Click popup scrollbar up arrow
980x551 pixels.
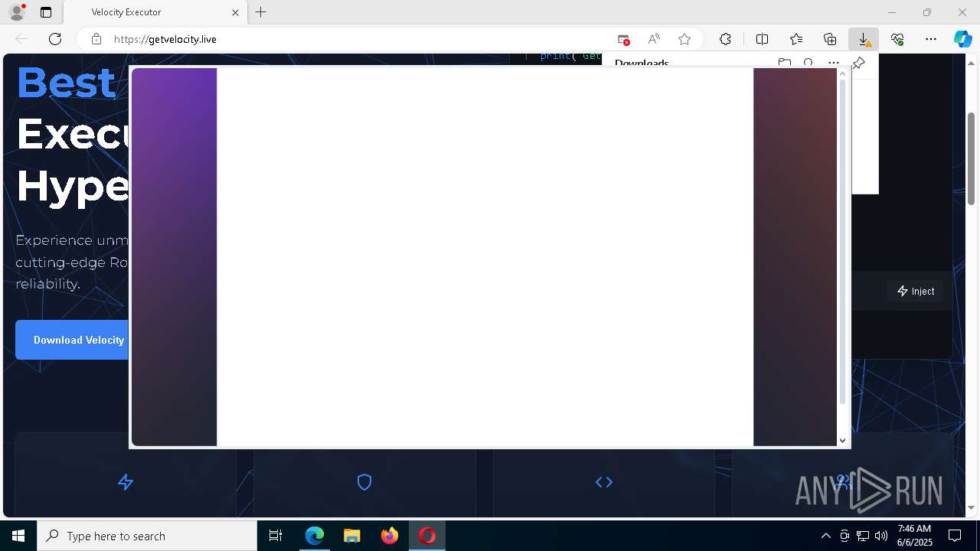coord(843,73)
